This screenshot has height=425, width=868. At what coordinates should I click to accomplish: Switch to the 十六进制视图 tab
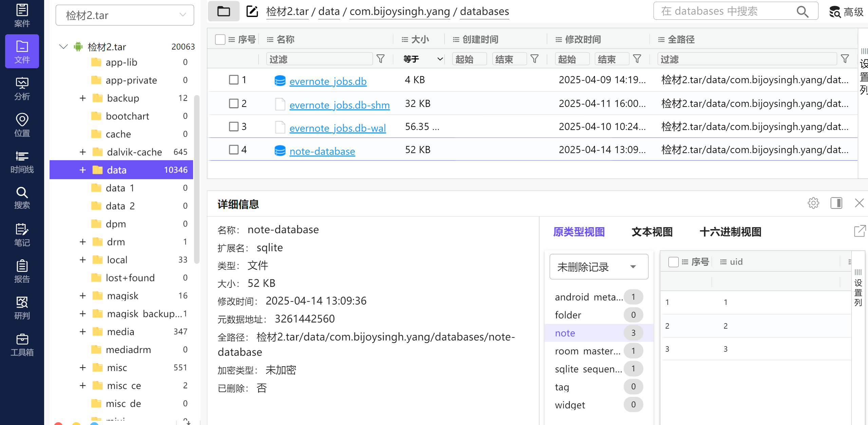730,232
